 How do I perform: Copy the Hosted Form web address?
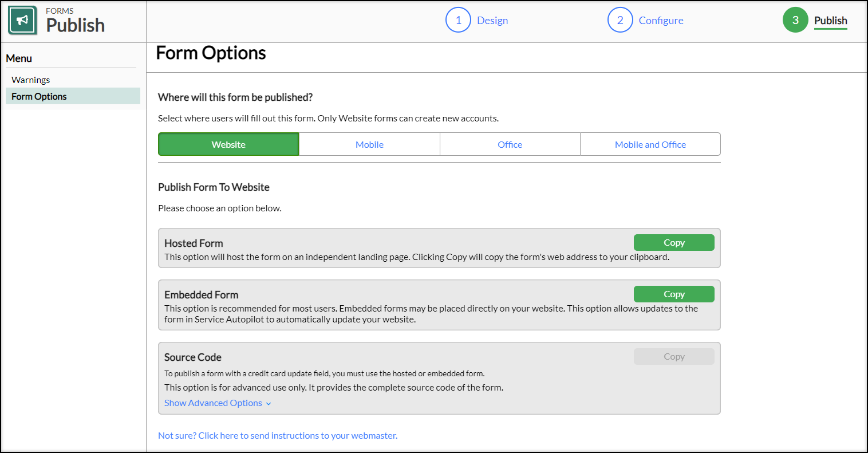[x=673, y=242]
